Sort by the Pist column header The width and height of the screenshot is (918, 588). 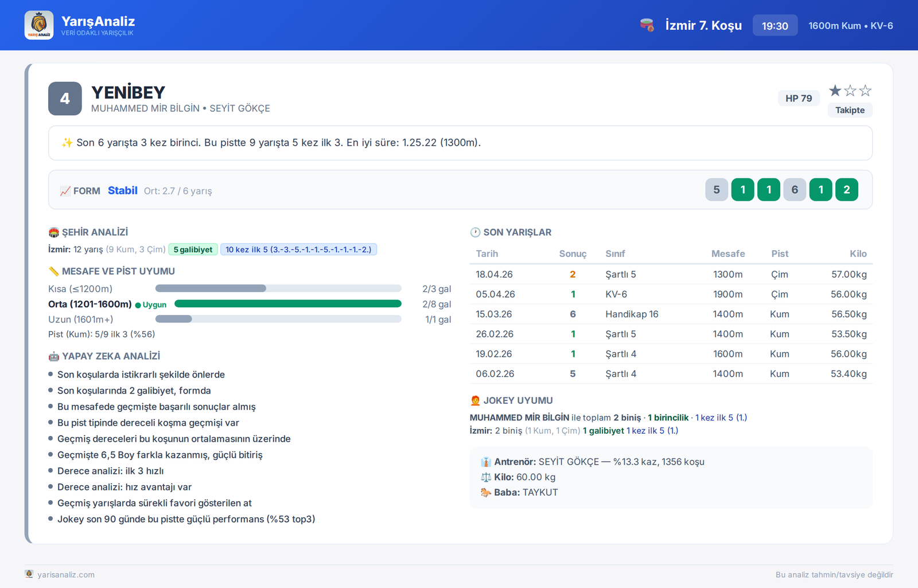[x=780, y=254]
